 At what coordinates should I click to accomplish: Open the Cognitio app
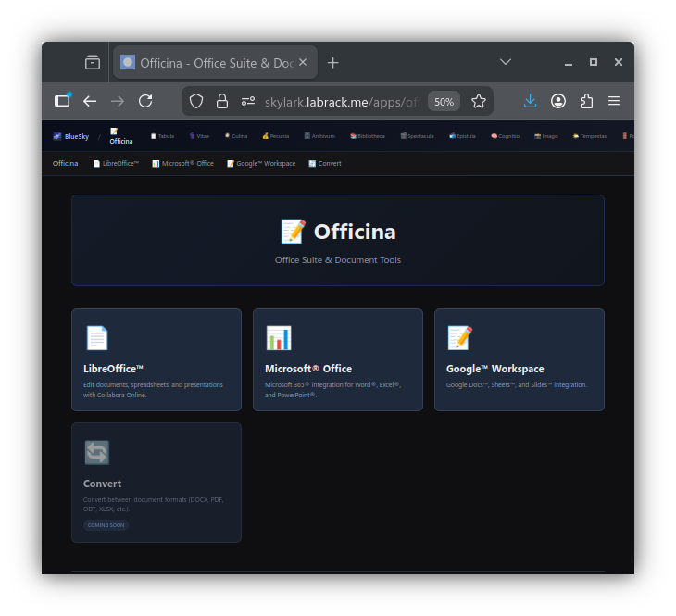(x=505, y=136)
